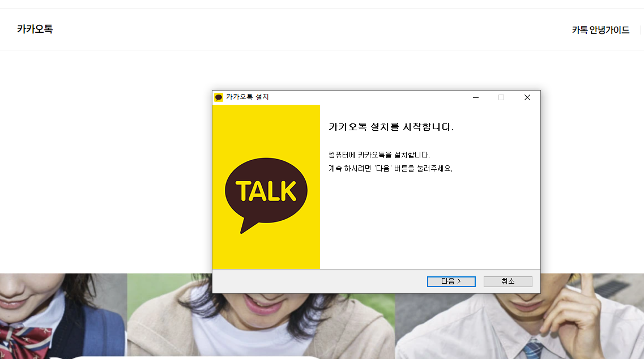The image size is (644, 359).
Task: Click the 취소 button in installer
Action: [507, 281]
